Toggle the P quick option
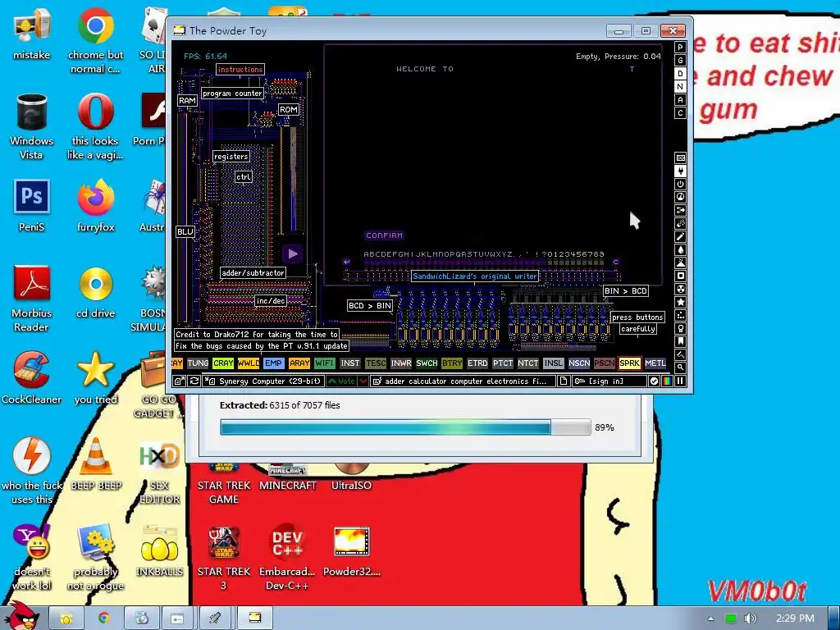This screenshot has width=840, height=630. click(680, 47)
